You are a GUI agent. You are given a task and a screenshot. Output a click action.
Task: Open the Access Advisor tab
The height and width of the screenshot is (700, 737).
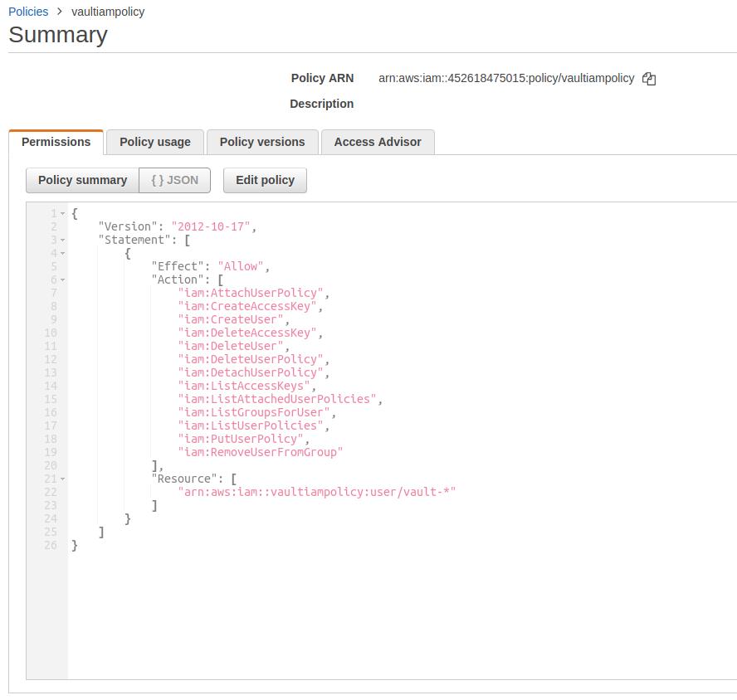click(378, 142)
